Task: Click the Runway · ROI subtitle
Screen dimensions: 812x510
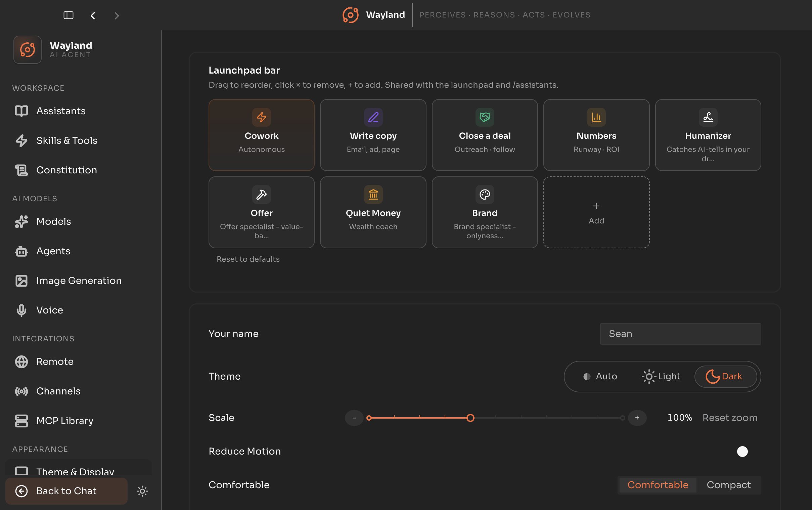Action: (596, 150)
